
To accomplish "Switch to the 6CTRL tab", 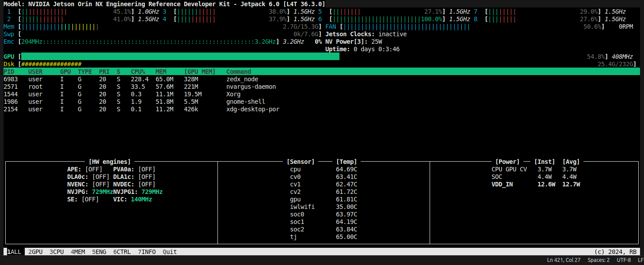I will 122,252.
